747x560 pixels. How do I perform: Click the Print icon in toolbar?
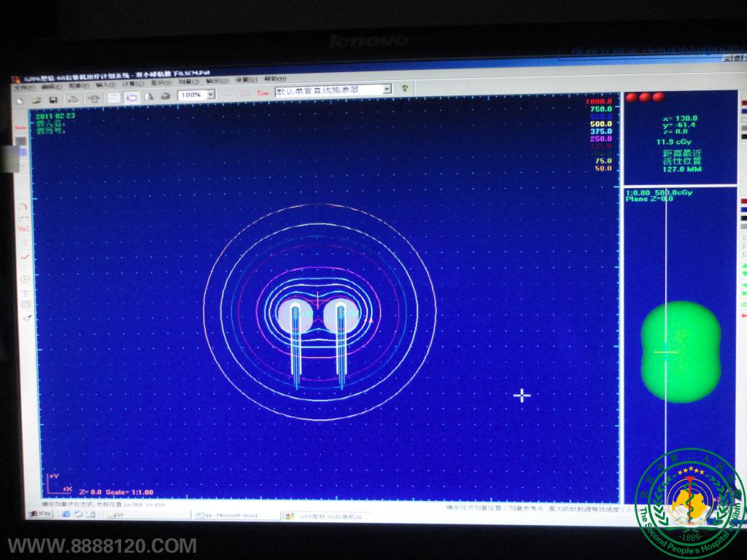[x=166, y=96]
